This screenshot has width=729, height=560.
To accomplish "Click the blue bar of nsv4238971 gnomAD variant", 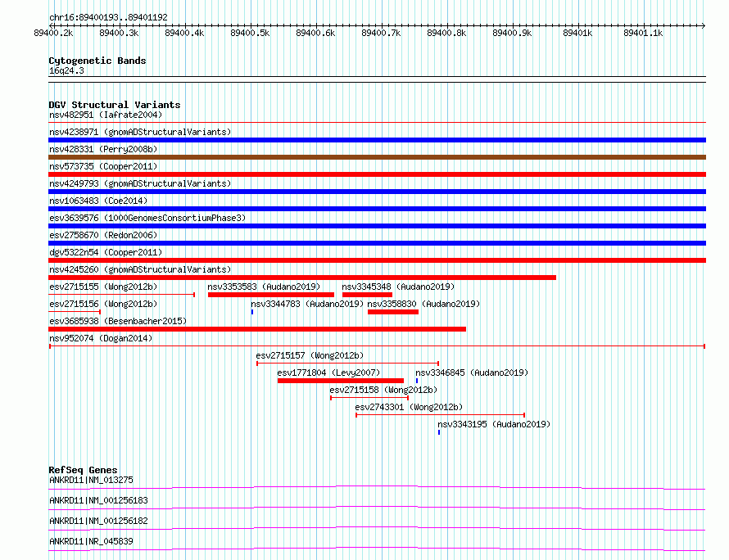I will [377, 140].
